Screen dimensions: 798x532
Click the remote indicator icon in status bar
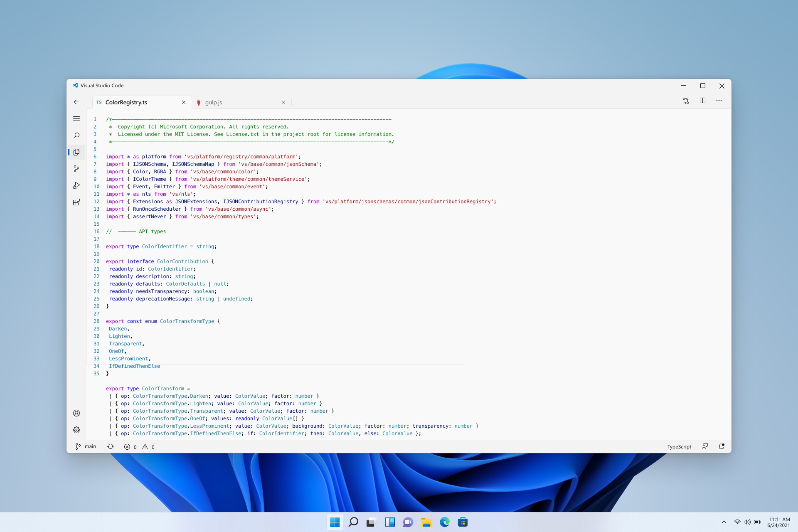(x=705, y=446)
